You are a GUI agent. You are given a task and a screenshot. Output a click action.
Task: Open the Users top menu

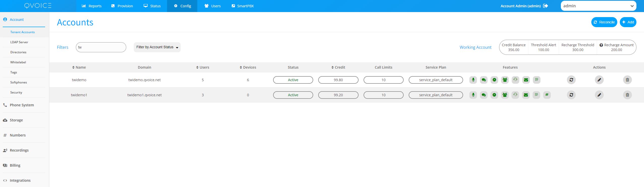[x=212, y=6]
